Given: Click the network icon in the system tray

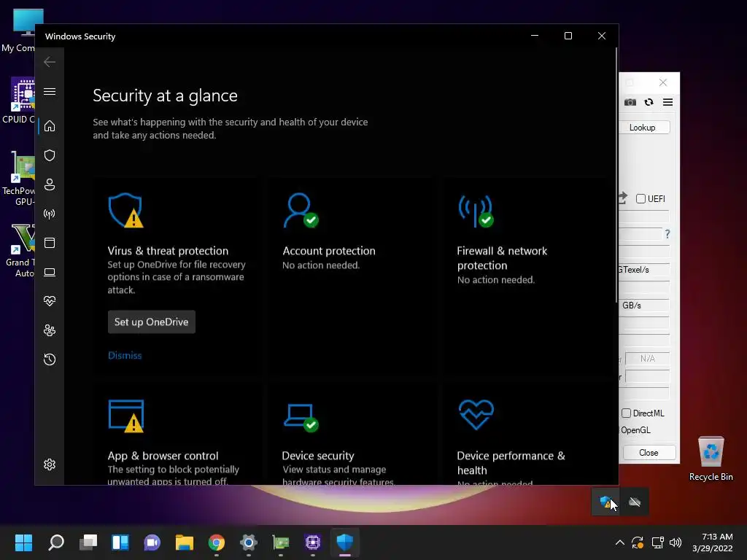Looking at the screenshot, I should [x=657, y=542].
